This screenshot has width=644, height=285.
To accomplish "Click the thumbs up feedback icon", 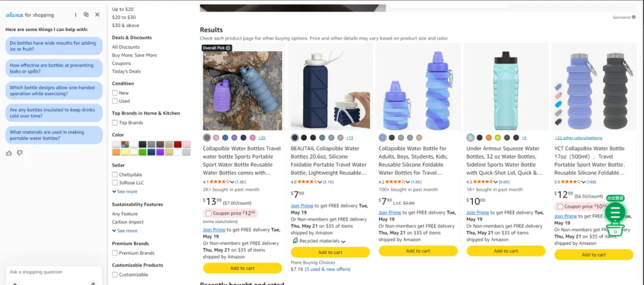I will [x=8, y=153].
